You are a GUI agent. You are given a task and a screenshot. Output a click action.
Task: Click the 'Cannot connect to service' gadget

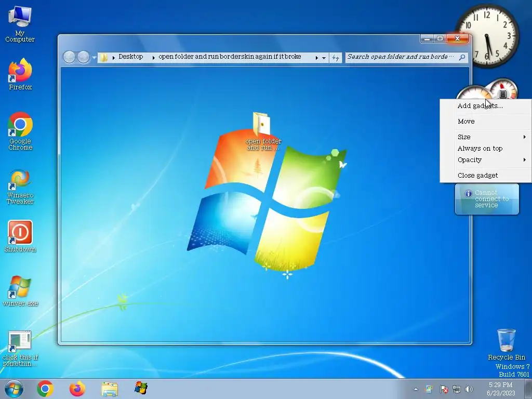pyautogui.click(x=487, y=199)
